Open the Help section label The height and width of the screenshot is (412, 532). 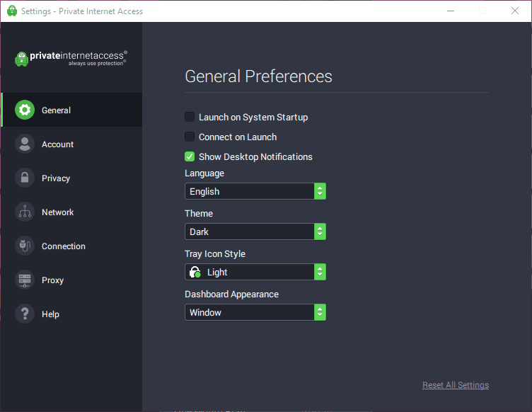click(50, 314)
